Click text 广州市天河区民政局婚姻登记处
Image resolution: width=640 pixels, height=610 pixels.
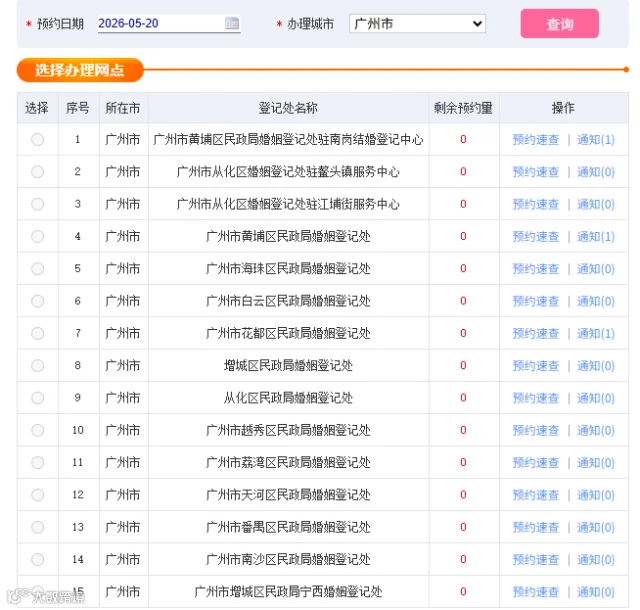point(288,495)
